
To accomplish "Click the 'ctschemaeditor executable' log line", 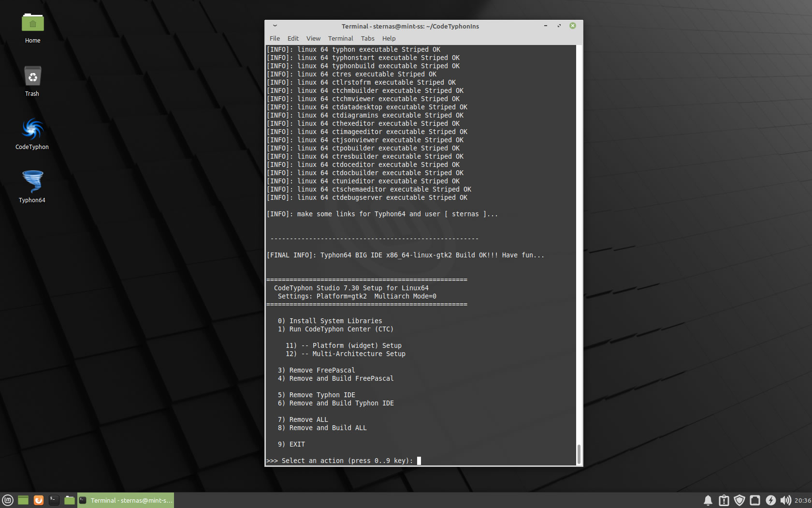I will [x=368, y=189].
